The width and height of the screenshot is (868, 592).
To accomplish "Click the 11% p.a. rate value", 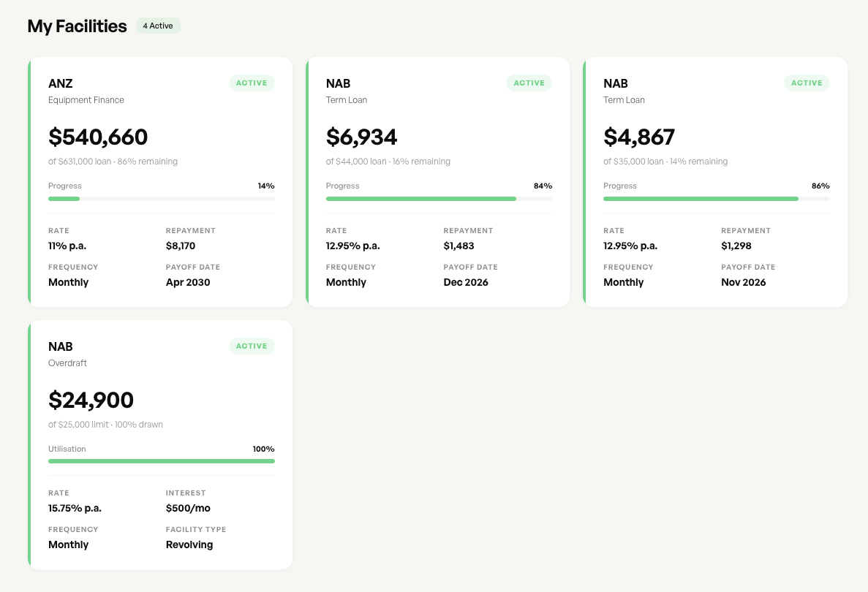I will pyautogui.click(x=67, y=246).
